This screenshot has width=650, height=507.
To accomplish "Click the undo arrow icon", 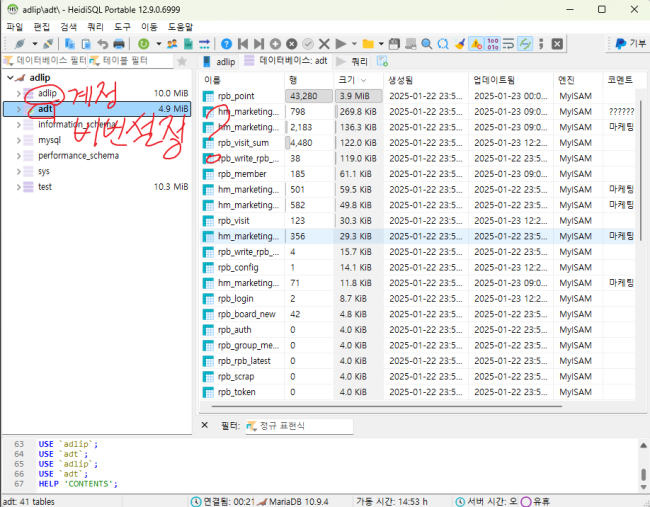I will [x=102, y=44].
